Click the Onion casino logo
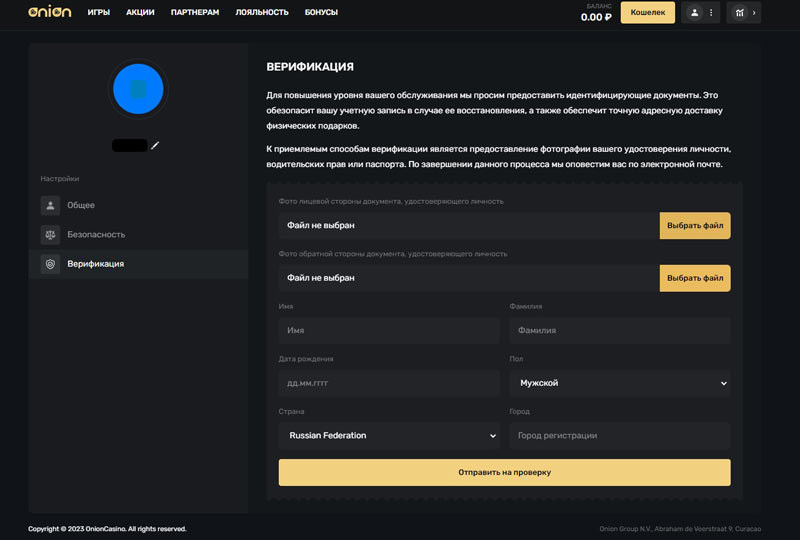The width and height of the screenshot is (800, 540). click(x=49, y=12)
